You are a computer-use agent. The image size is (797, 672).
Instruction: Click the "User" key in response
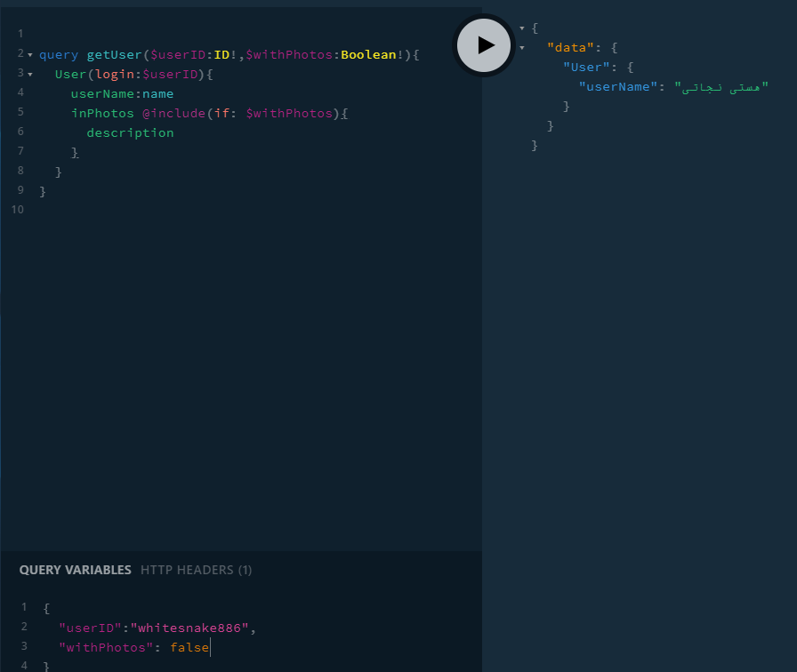point(586,68)
